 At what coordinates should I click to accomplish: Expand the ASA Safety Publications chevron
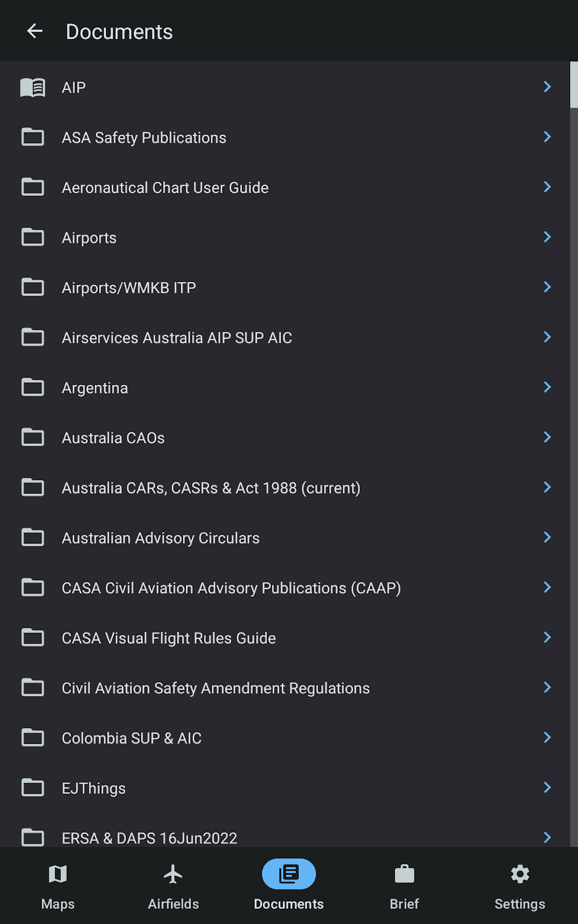(x=547, y=137)
